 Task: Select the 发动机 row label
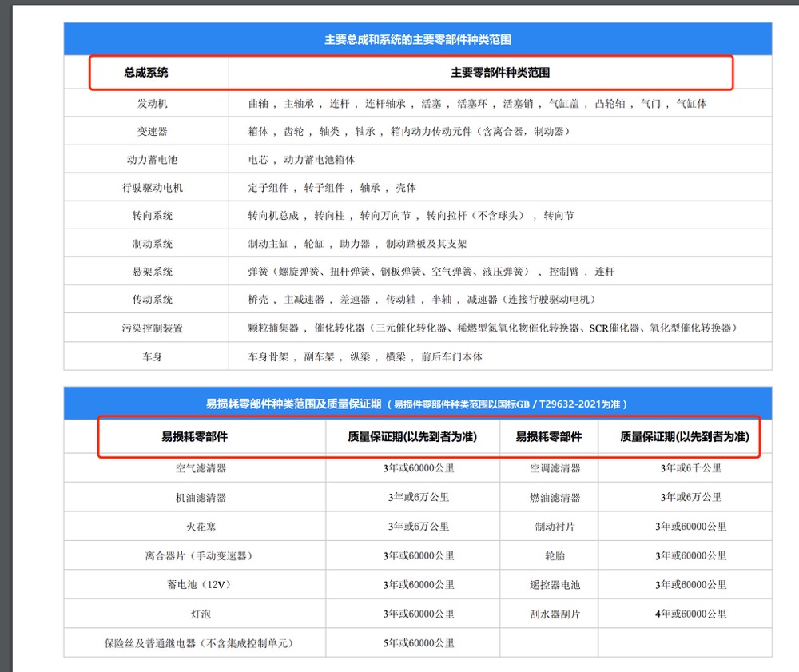(x=153, y=104)
